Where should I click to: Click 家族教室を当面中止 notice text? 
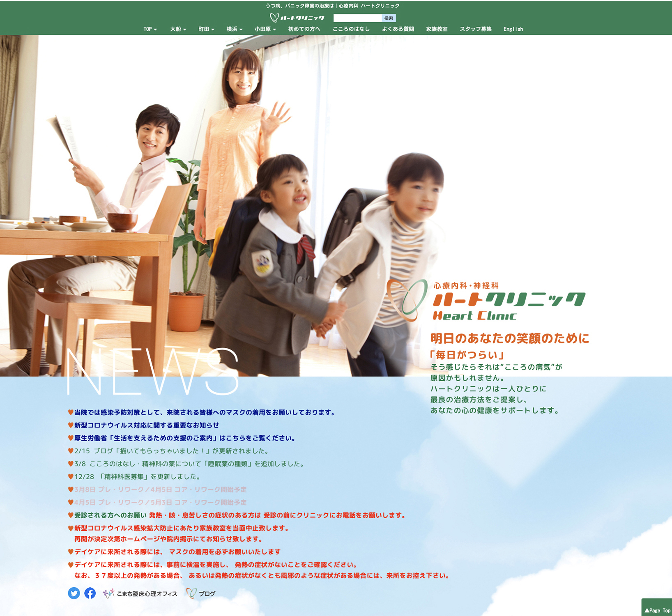[x=181, y=533]
